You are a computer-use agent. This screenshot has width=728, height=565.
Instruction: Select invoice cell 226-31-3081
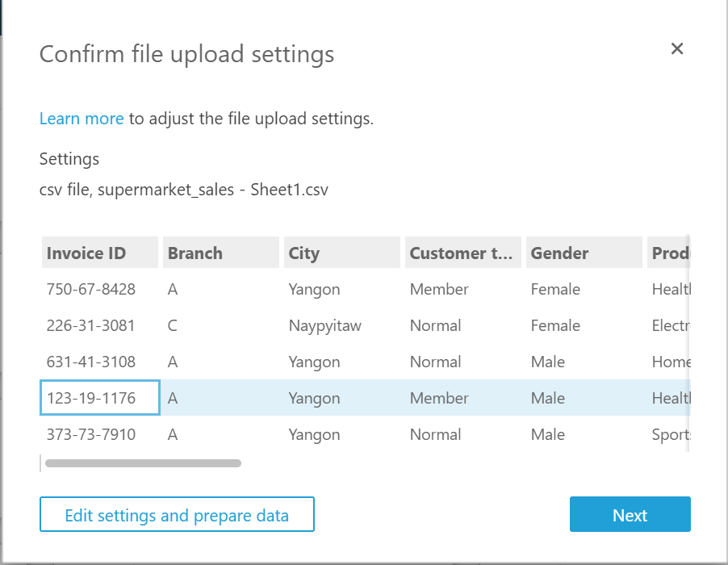click(x=91, y=325)
